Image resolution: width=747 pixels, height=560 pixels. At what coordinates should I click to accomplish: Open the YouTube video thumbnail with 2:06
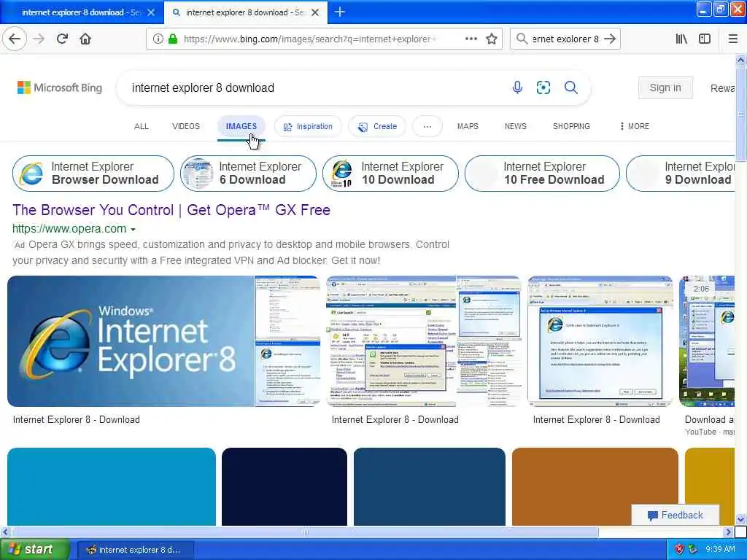point(707,341)
